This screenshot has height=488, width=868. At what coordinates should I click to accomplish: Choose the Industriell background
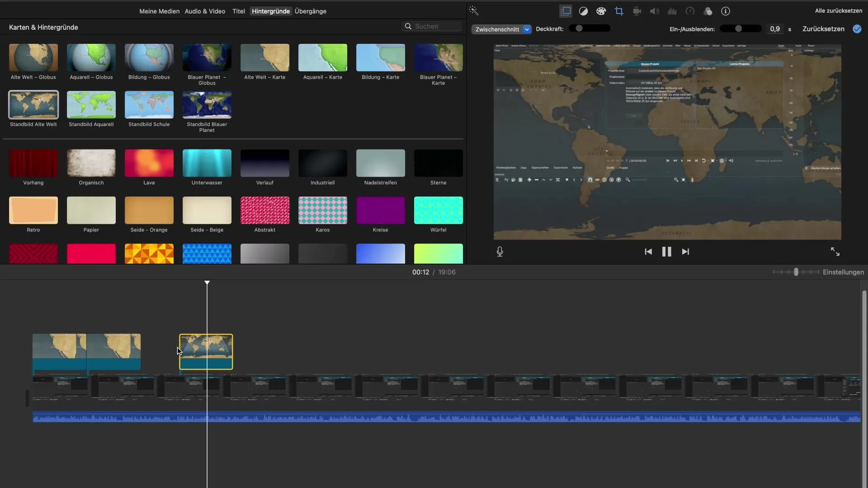click(x=323, y=163)
